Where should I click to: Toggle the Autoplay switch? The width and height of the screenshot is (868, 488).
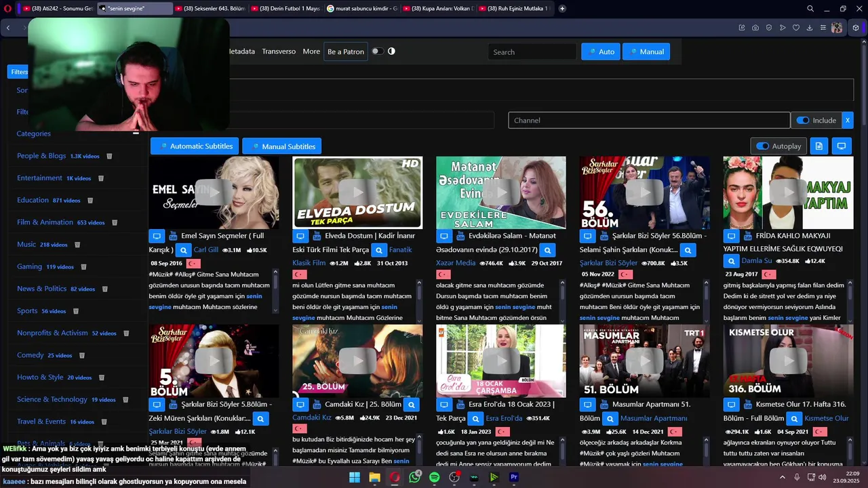pyautogui.click(x=763, y=146)
